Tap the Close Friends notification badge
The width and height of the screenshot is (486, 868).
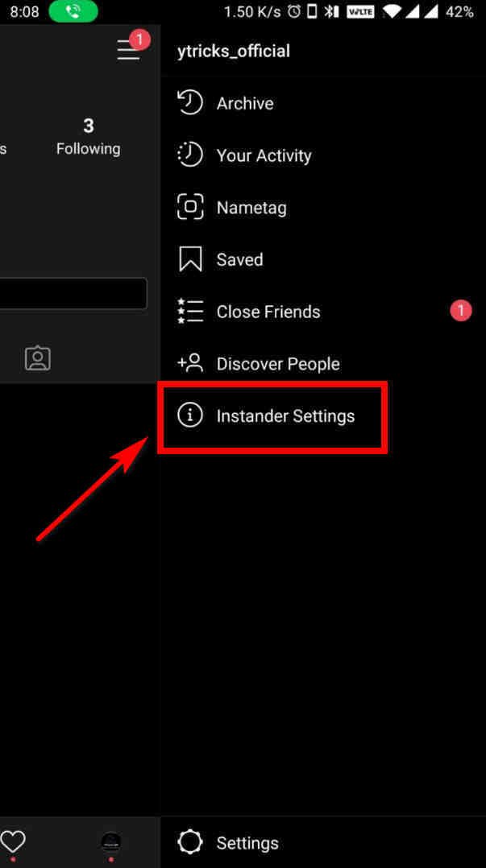click(x=460, y=311)
